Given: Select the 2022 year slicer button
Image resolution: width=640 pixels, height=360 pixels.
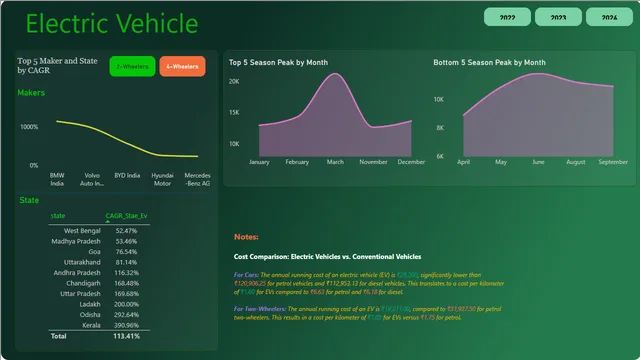Looking at the screenshot, I should tap(507, 17).
